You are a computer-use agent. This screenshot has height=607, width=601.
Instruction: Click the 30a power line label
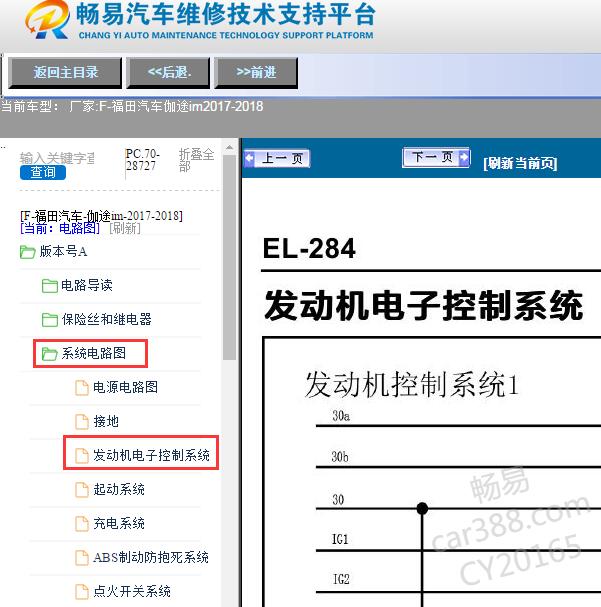(341, 416)
